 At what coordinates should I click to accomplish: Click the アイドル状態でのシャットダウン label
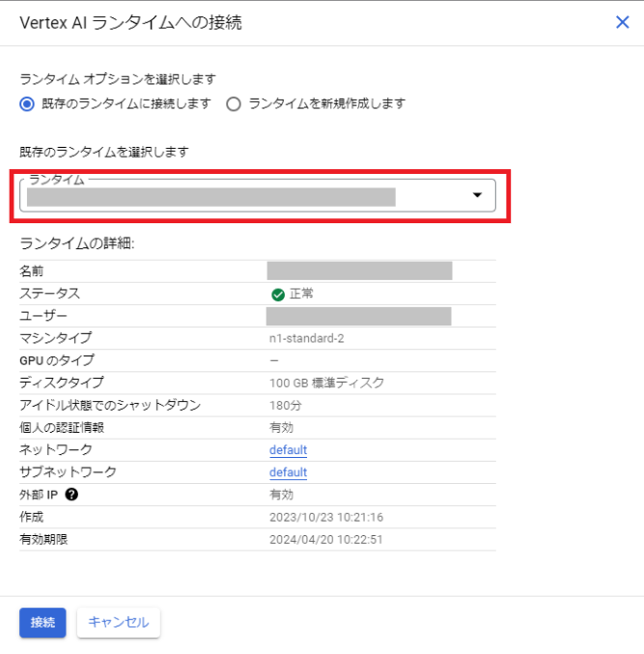pyautogui.click(x=110, y=405)
